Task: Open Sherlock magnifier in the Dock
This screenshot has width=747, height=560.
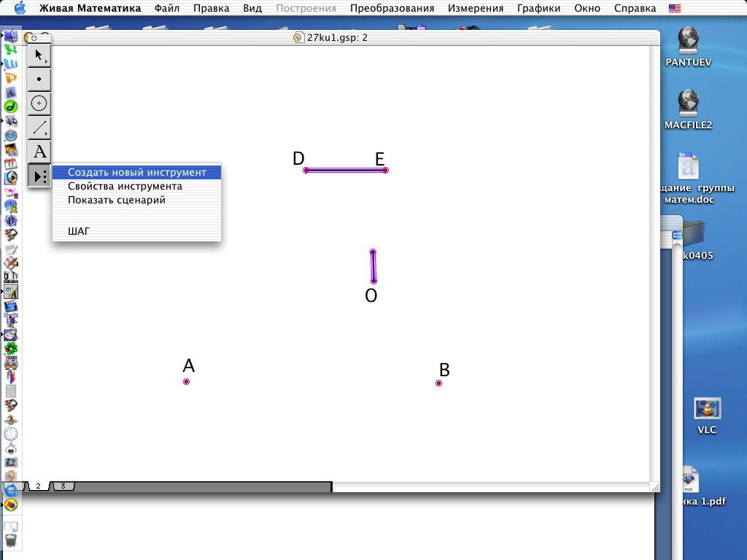Action: point(10,334)
